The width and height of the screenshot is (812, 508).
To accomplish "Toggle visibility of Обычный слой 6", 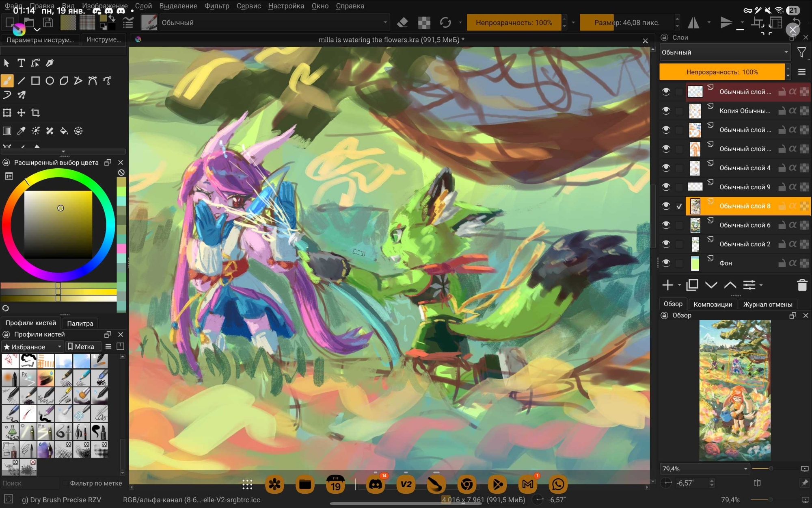I will pos(666,225).
